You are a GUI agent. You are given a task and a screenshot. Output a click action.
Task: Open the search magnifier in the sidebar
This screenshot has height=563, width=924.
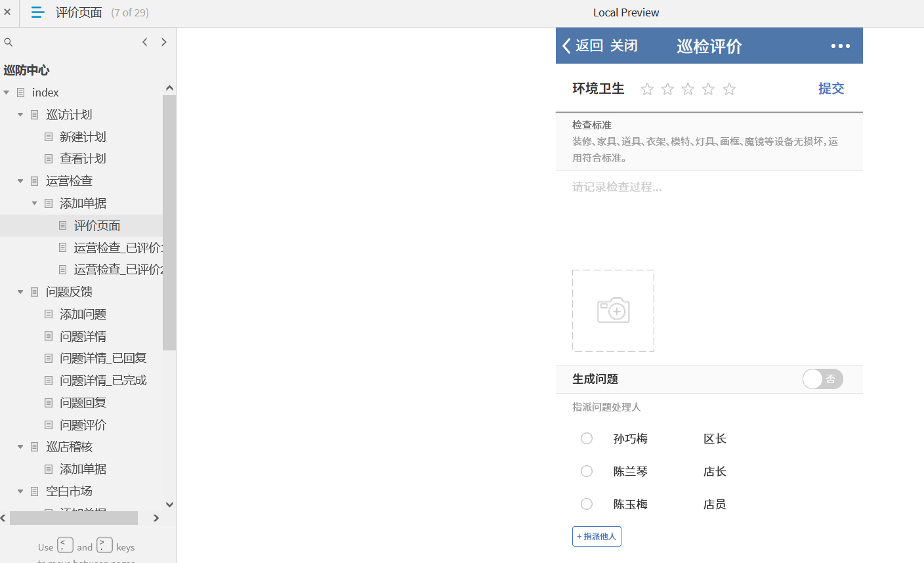point(9,42)
